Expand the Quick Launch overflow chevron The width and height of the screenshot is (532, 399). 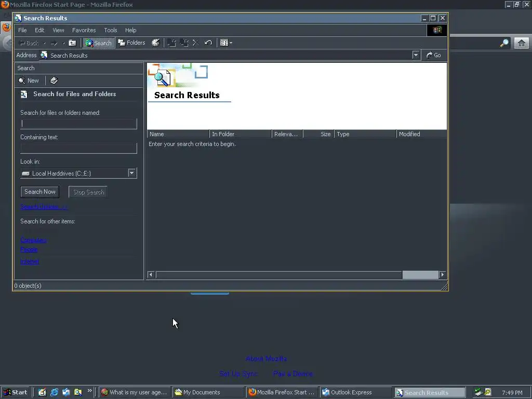(x=89, y=391)
